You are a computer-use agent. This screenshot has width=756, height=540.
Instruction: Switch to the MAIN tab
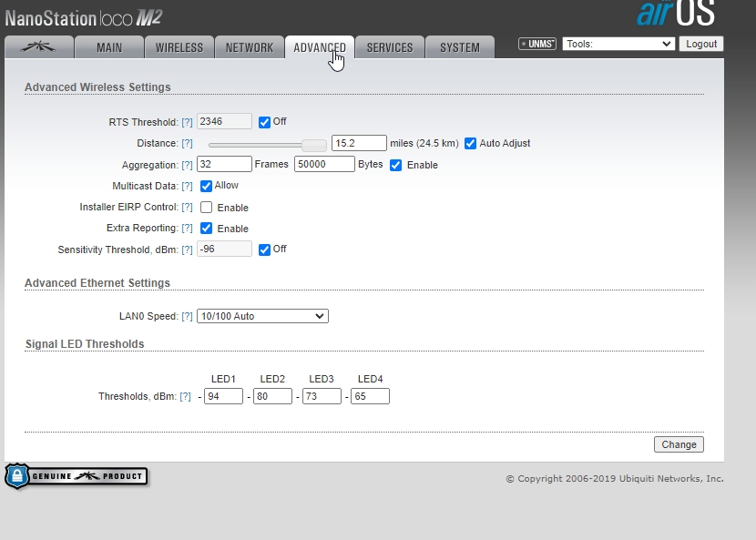(x=109, y=47)
